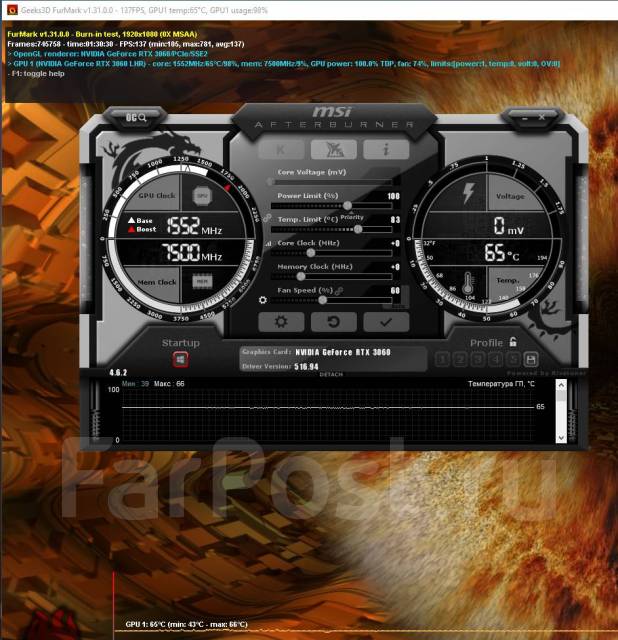Close the MSI Afterburner window
618x640 pixels.
coord(541,118)
